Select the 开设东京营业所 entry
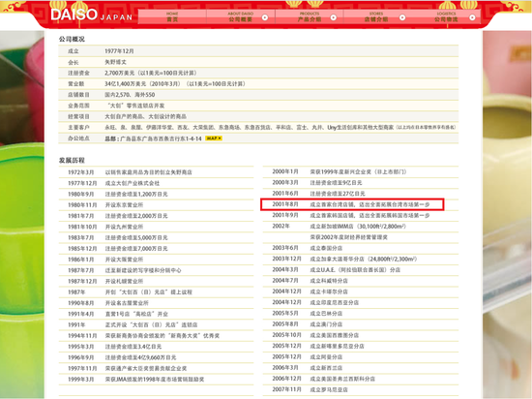 124,204
